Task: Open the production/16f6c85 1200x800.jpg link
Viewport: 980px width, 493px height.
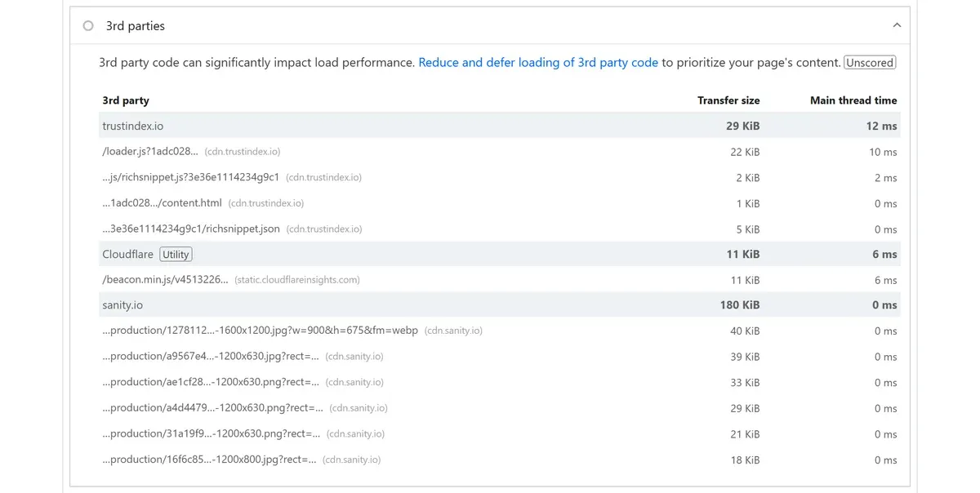Action: (209, 460)
